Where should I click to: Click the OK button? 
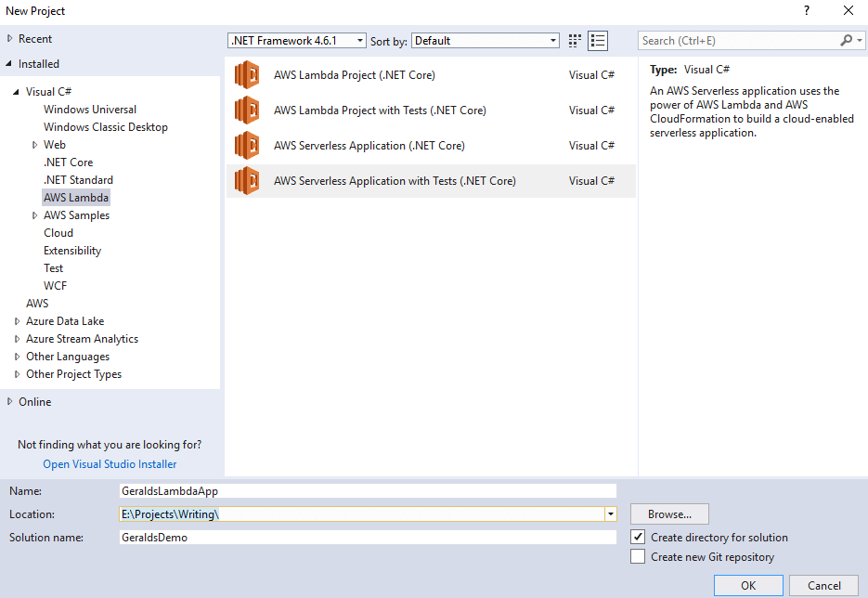[x=748, y=586]
